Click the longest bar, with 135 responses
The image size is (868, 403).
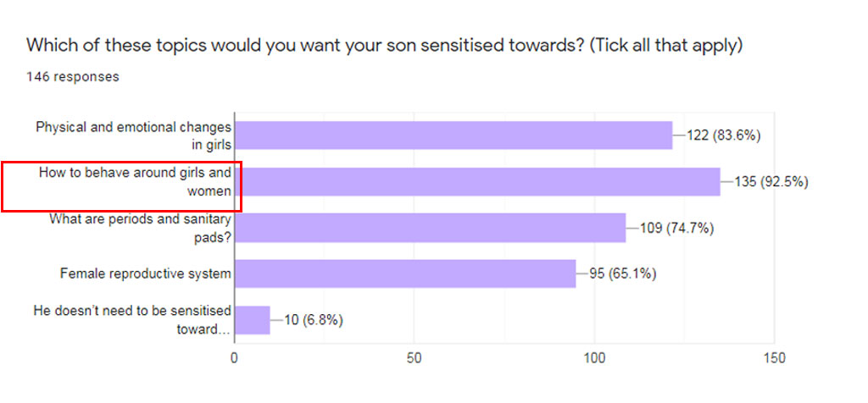476,181
